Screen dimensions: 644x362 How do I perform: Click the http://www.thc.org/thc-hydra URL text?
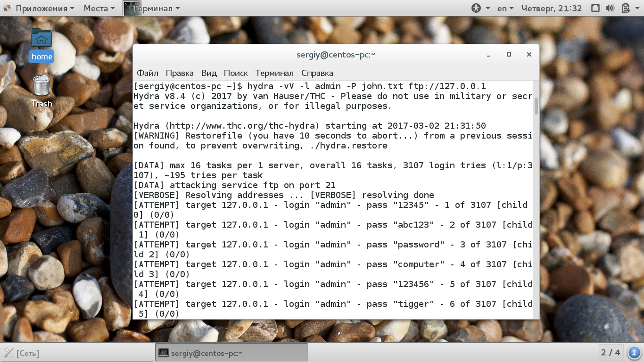coord(245,126)
